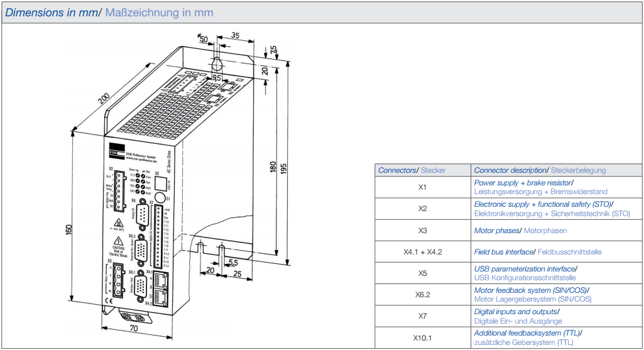Click the 5.5 dimension label
644x350 pixels.
[x=233, y=262]
